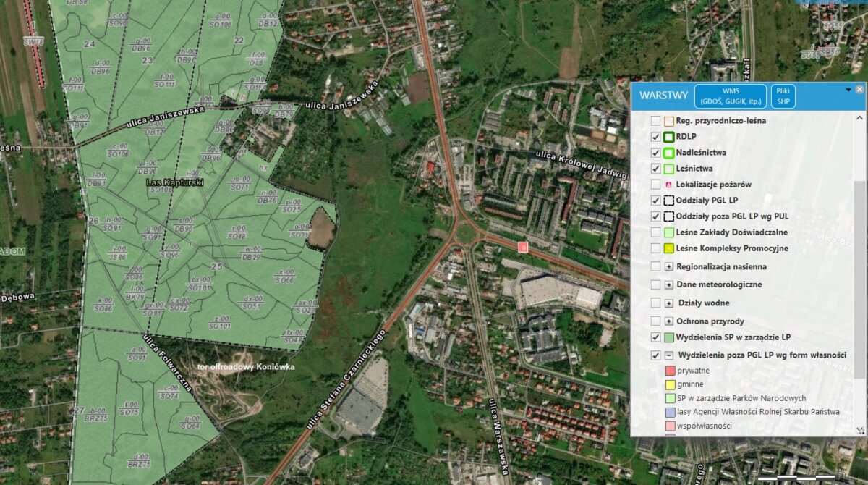Click the Ochrona przyrody group label
868x485 pixels.
[710, 321]
